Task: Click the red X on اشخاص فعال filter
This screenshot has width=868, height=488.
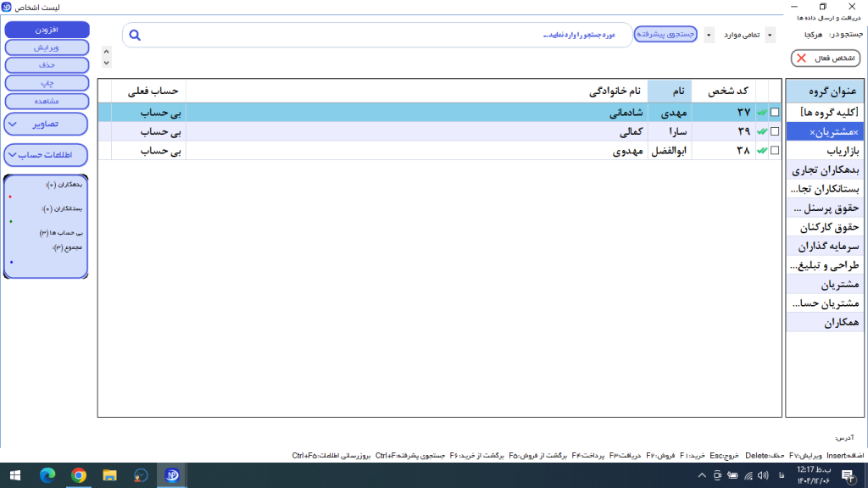Action: 802,58
